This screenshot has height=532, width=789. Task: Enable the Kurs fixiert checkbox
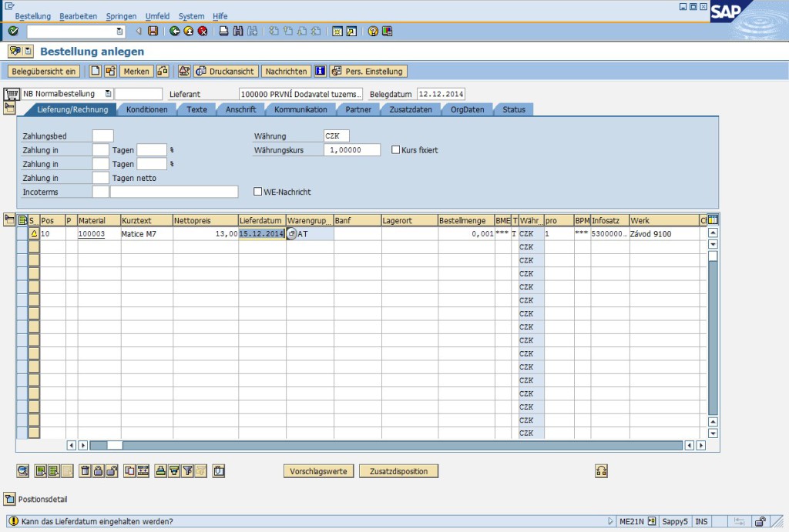pyautogui.click(x=396, y=150)
